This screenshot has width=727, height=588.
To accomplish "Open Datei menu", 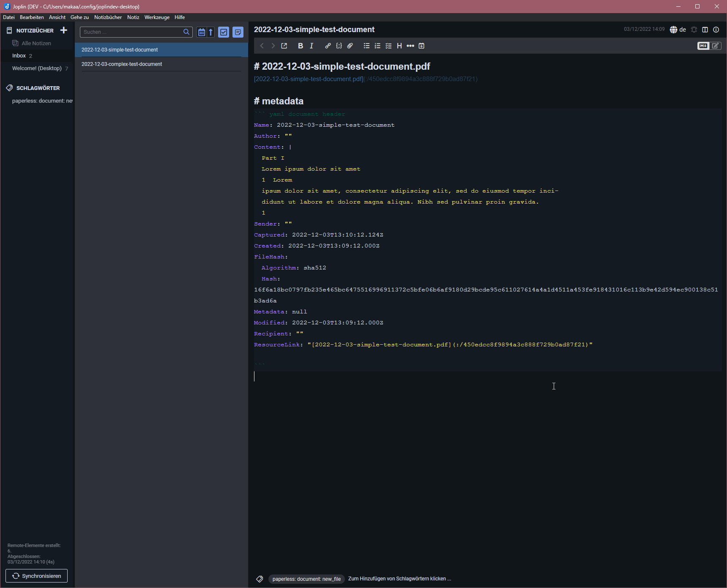I will pyautogui.click(x=9, y=17).
